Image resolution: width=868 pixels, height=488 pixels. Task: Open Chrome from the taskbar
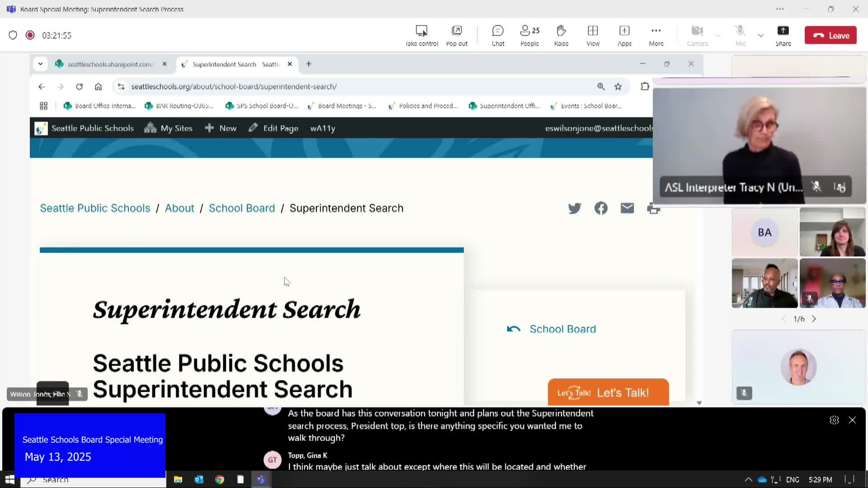point(219,479)
